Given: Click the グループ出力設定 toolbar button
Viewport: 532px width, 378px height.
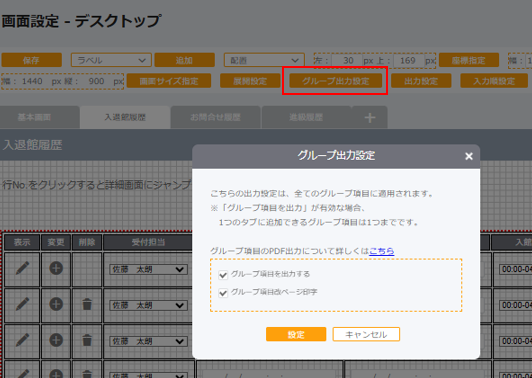Looking at the screenshot, I should click(x=336, y=81).
